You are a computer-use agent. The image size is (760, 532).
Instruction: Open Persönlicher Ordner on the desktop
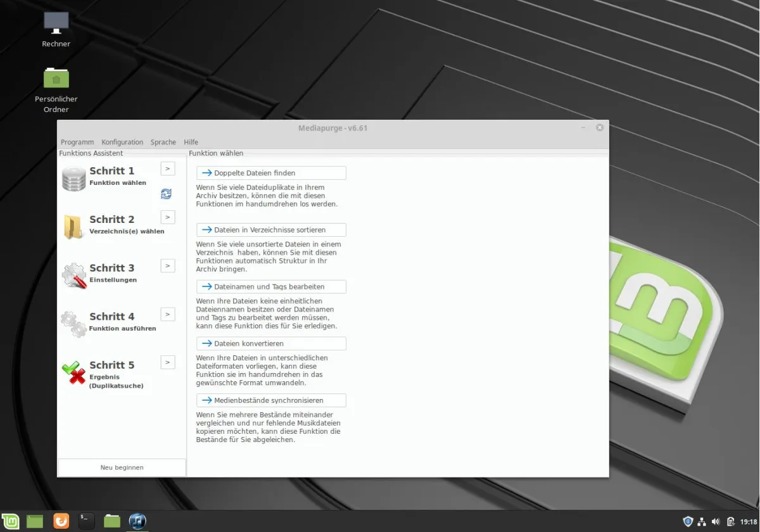tap(56, 79)
